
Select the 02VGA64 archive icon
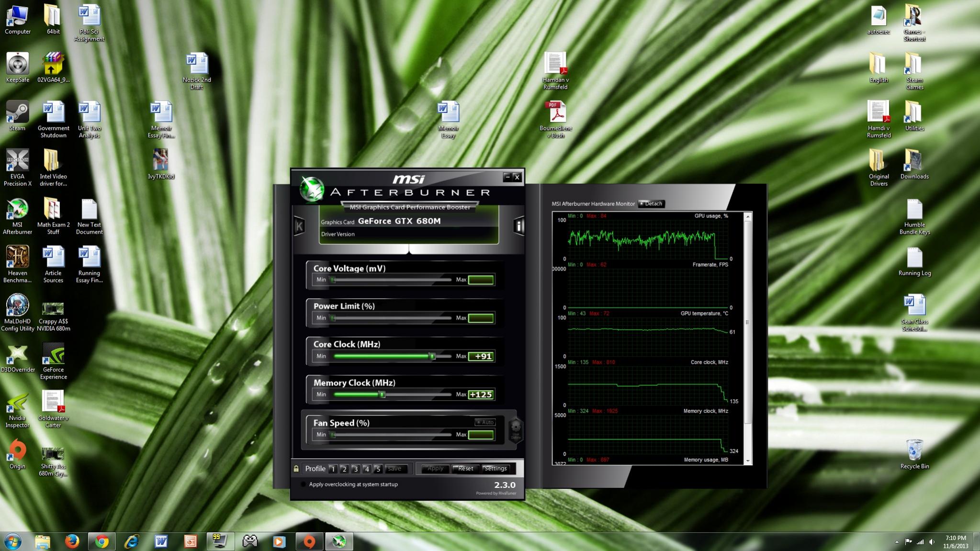[53, 68]
